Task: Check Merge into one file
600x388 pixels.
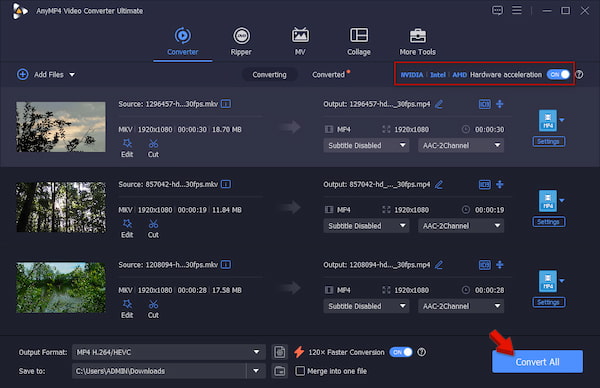Action: [300, 371]
